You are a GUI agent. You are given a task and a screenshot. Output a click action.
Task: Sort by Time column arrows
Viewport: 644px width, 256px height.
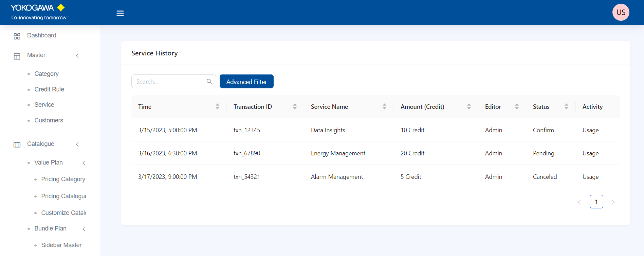coord(217,107)
